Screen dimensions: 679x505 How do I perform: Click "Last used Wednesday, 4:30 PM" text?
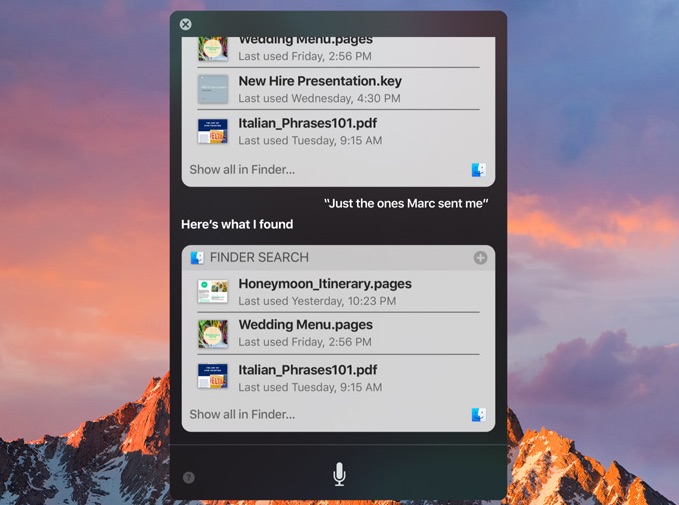pyautogui.click(x=319, y=98)
